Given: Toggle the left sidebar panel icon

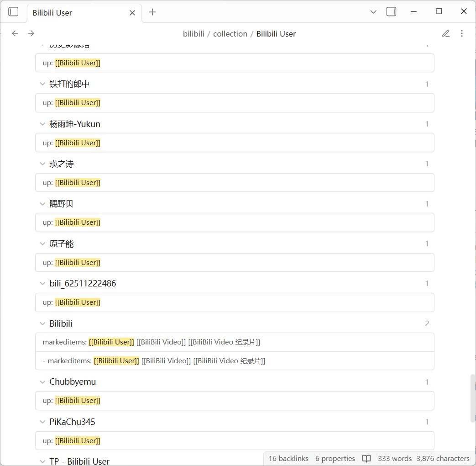Looking at the screenshot, I should click(x=14, y=12).
